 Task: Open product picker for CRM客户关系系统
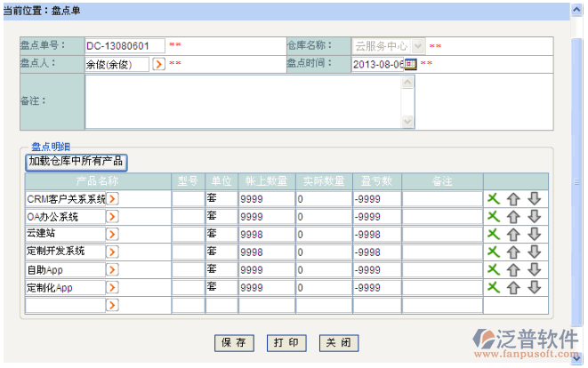pos(113,198)
